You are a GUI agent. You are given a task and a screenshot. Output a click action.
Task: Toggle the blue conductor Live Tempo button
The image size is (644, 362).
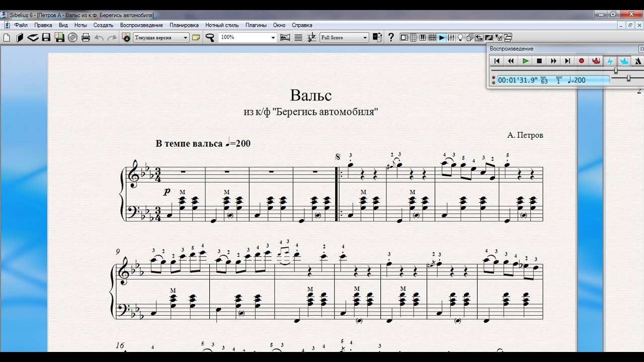[x=624, y=61]
